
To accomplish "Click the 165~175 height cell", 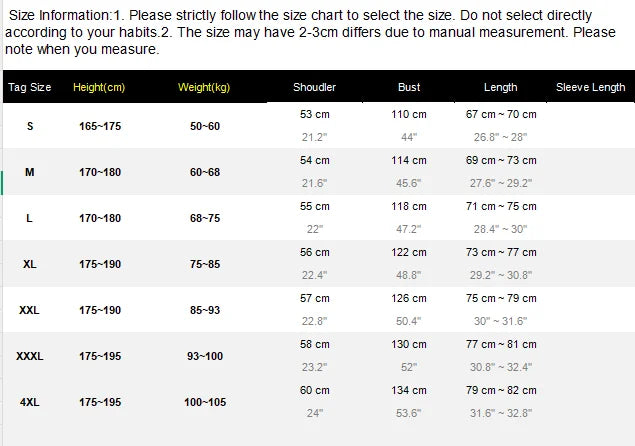I will point(100,126).
